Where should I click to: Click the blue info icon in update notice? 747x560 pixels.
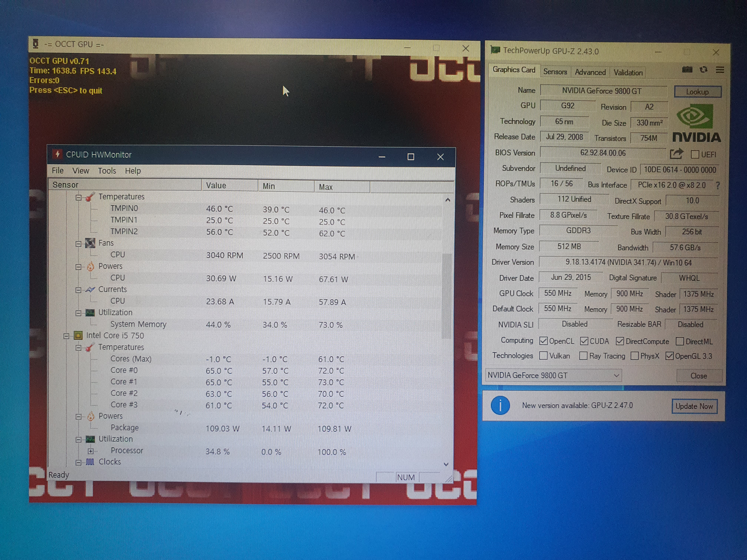[500, 405]
